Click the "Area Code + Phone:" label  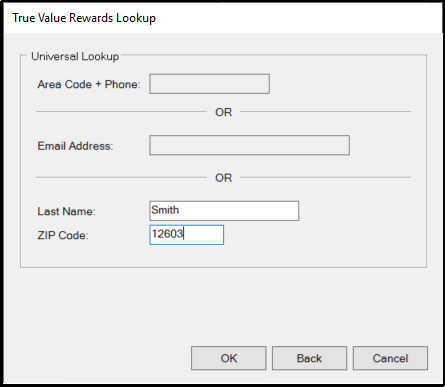[89, 84]
